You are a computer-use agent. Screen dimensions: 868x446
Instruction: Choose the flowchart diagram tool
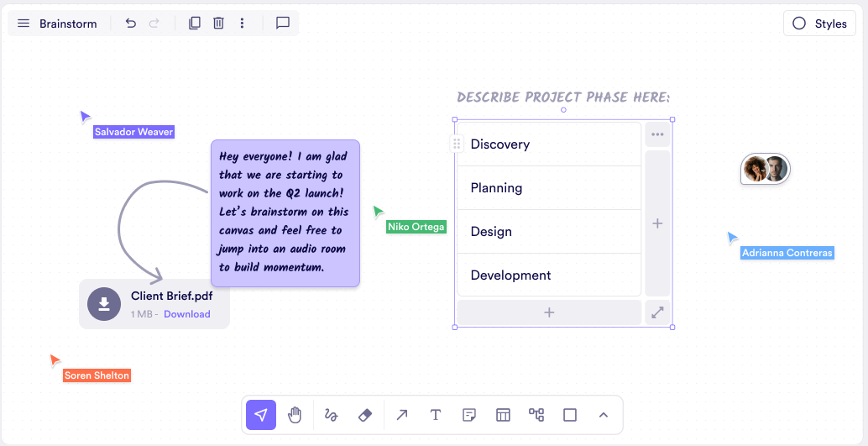pos(536,415)
